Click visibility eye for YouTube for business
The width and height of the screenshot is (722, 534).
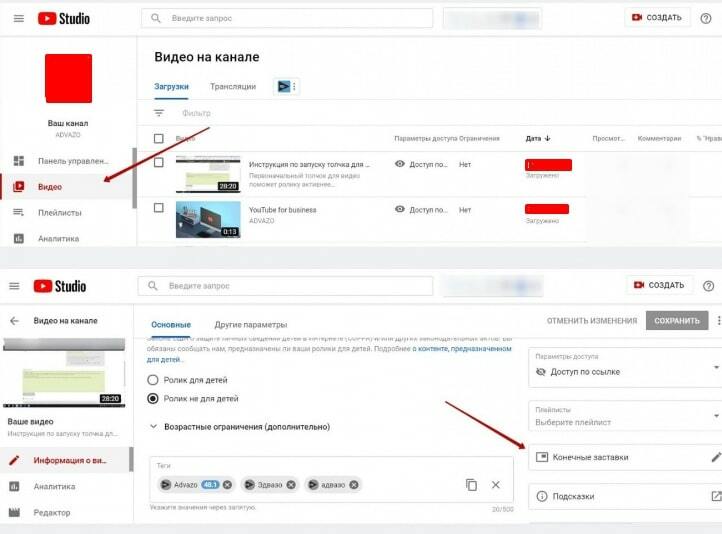click(x=400, y=209)
